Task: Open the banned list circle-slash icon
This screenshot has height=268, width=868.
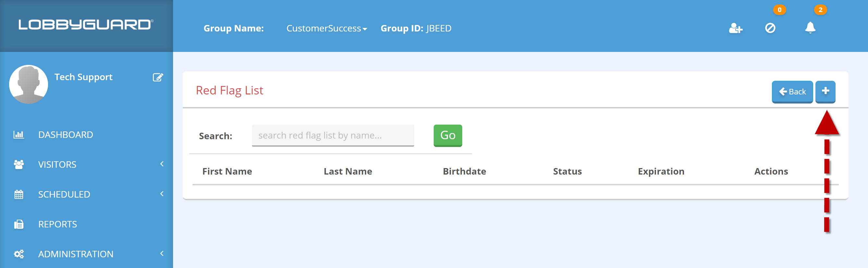Action: click(770, 28)
